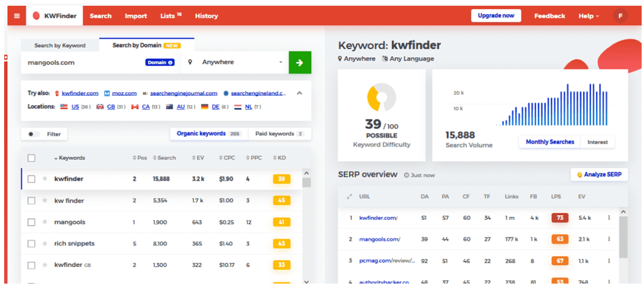Star the rich snippets keyword
The height and width of the screenshot is (296, 644).
(x=45, y=243)
